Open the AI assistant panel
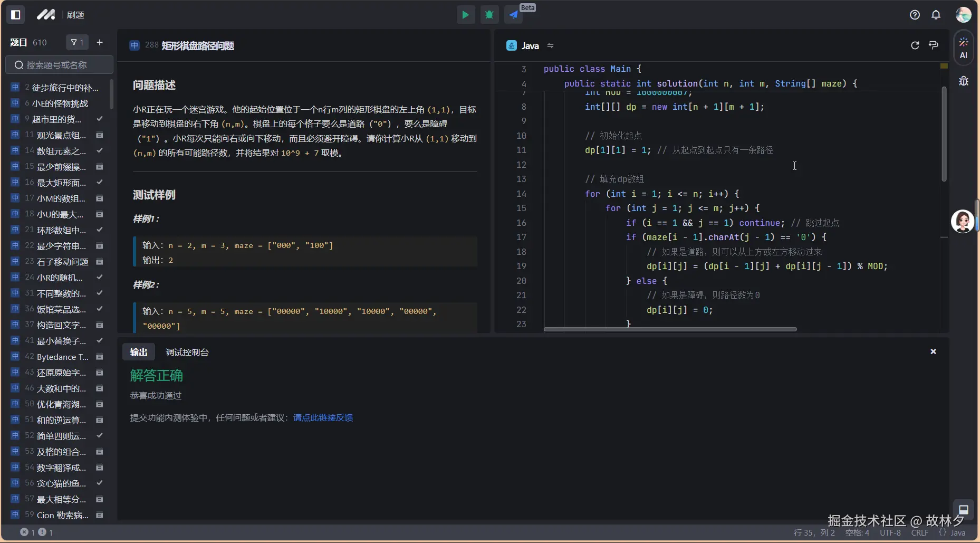 tap(963, 47)
